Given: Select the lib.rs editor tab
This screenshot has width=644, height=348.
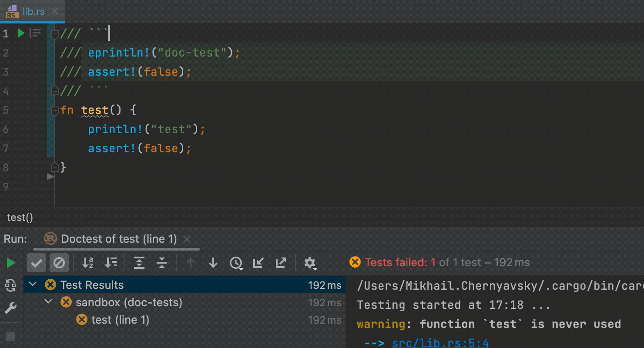Looking at the screenshot, I should [x=33, y=11].
